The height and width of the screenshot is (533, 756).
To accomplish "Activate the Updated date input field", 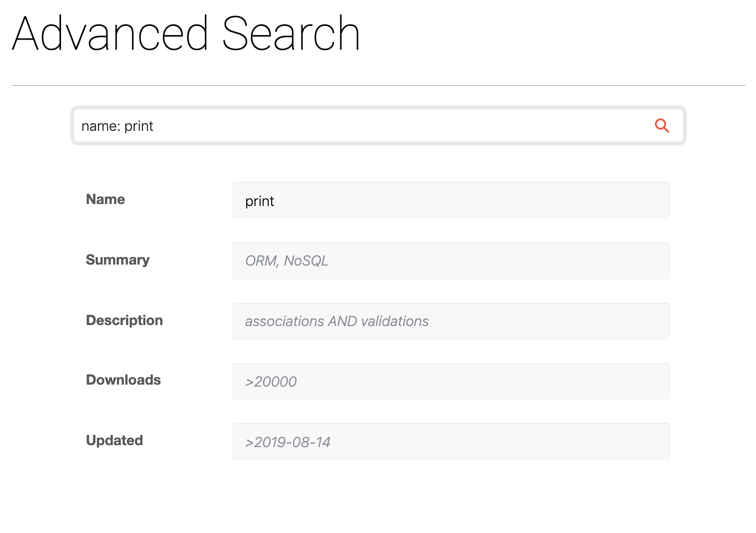I will click(x=451, y=442).
